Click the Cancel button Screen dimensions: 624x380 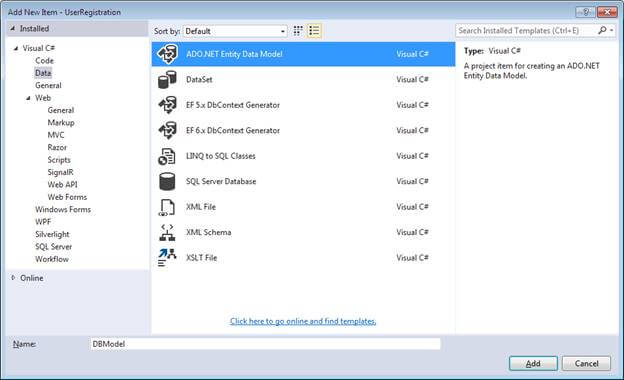click(x=586, y=363)
